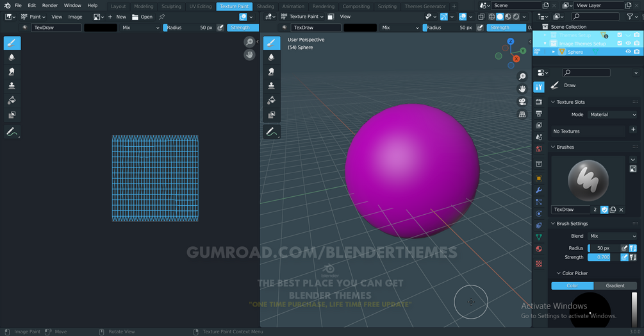Screen dimensions: 644x336
Task: Select the Draw tool in the 3D viewport toolbar
Action: (272, 43)
